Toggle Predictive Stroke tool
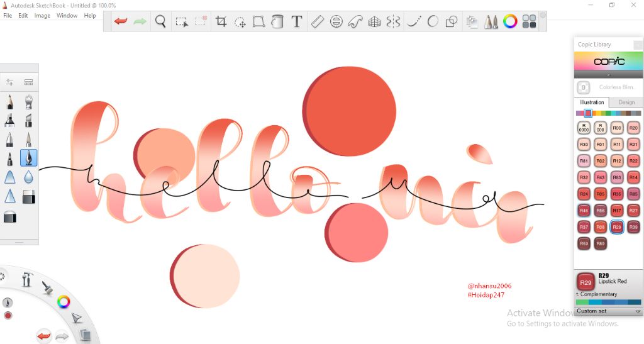The height and width of the screenshot is (344, 644). (x=433, y=21)
